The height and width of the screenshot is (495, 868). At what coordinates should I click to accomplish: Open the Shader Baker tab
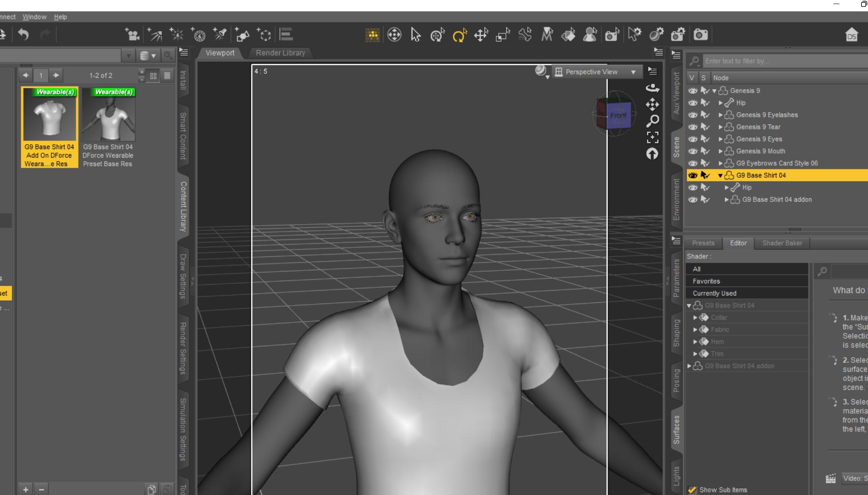pyautogui.click(x=782, y=243)
